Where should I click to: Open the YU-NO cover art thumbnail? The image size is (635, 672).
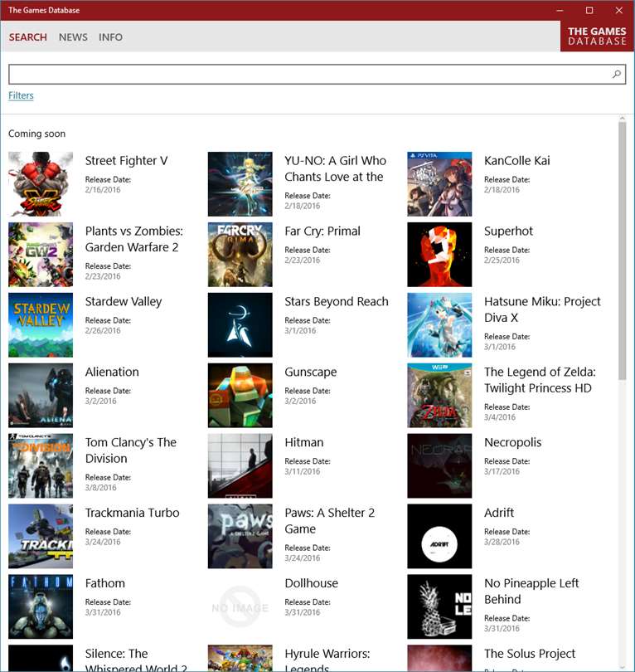(240, 184)
